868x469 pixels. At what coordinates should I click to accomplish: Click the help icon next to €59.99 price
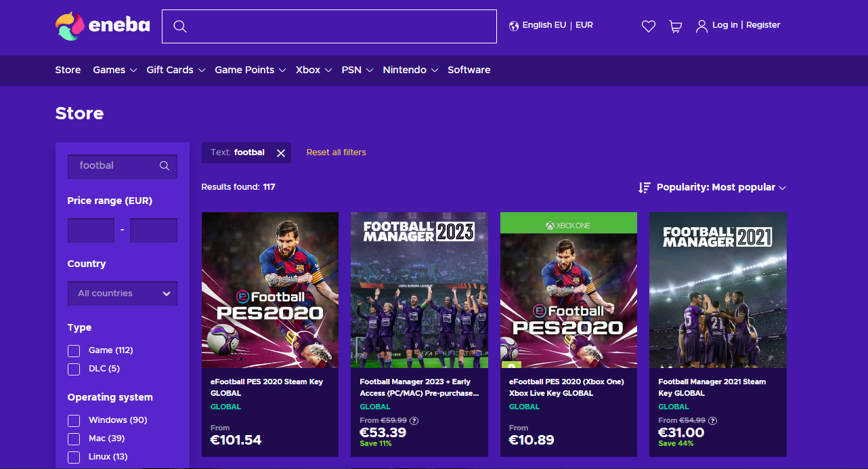coord(414,421)
